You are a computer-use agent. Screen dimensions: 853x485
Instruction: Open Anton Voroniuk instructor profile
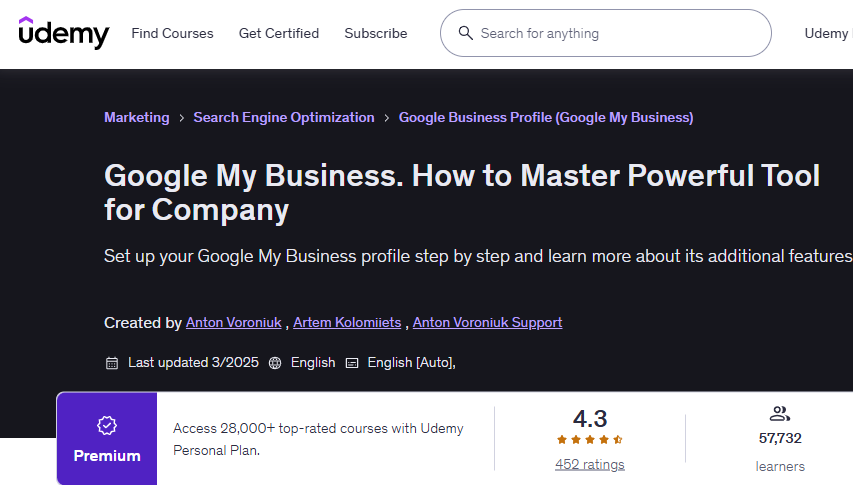pos(234,322)
